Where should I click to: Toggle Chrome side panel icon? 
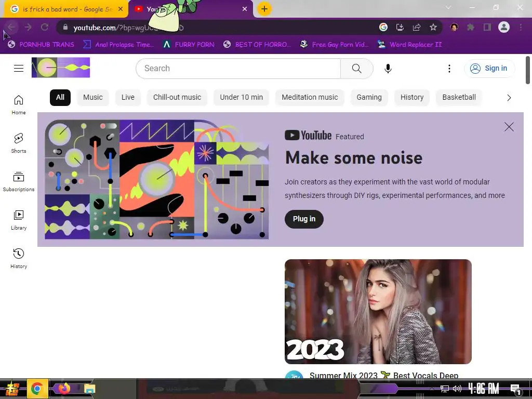(487, 27)
